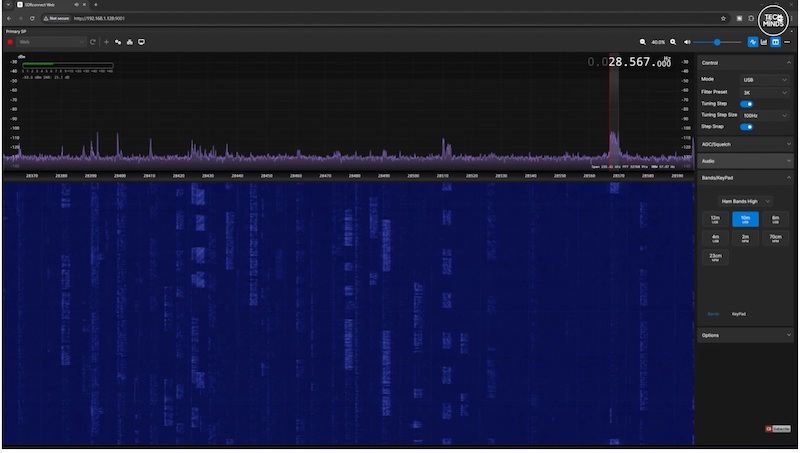
Task: Click the volume slider handle
Action: pos(717,42)
